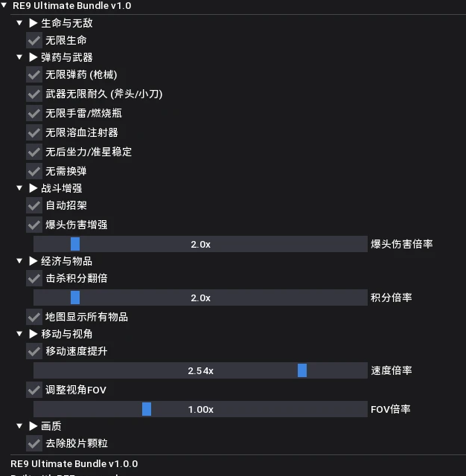Collapse the 战斗增强 section

pos(20,189)
